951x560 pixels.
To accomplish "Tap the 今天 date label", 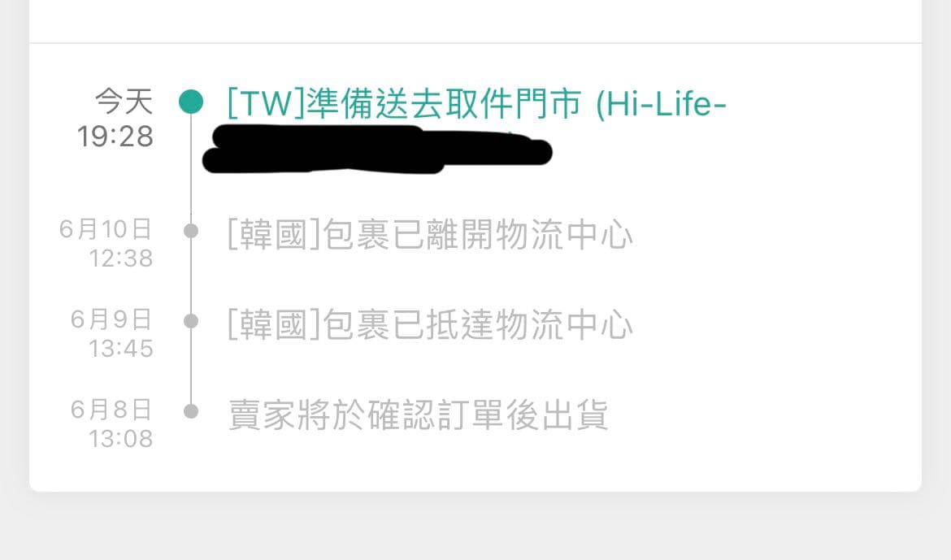I will (124, 101).
